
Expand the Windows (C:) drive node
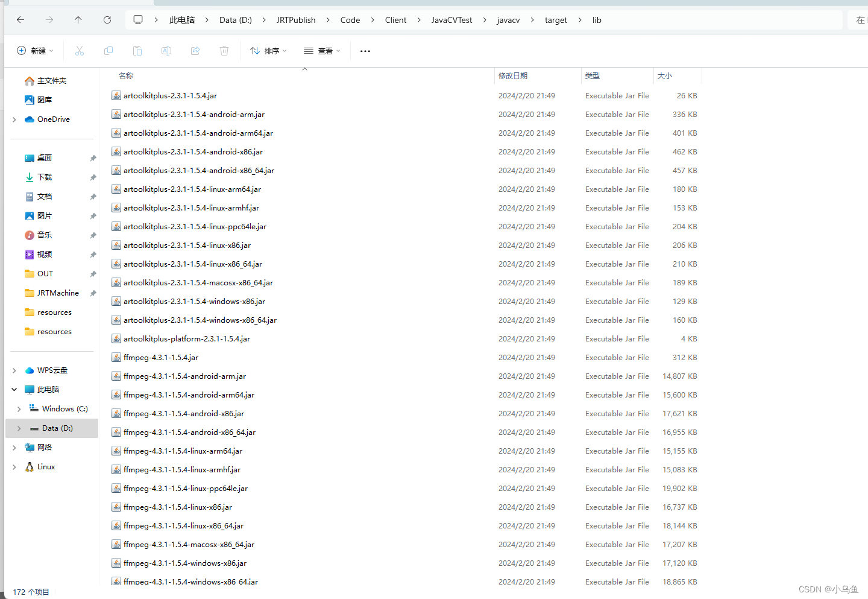pyautogui.click(x=19, y=409)
